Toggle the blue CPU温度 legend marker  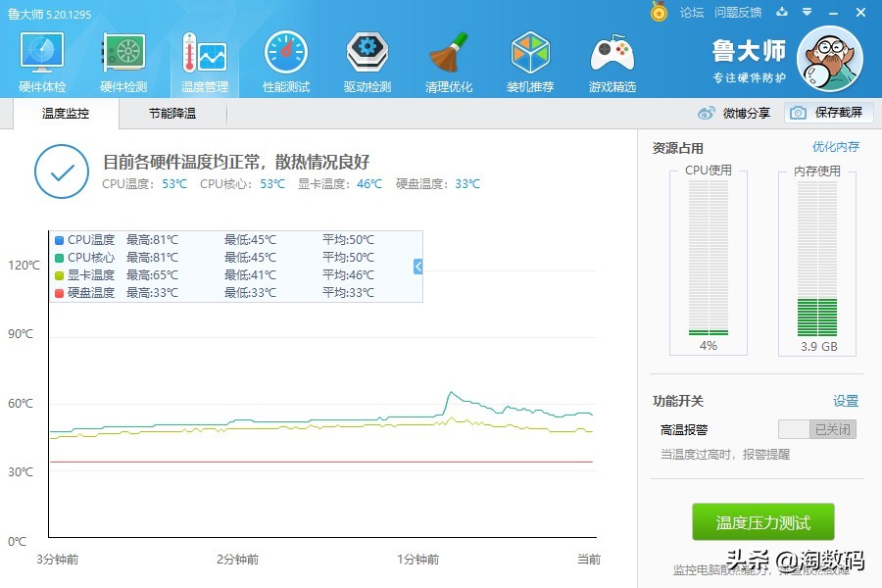pos(61,239)
